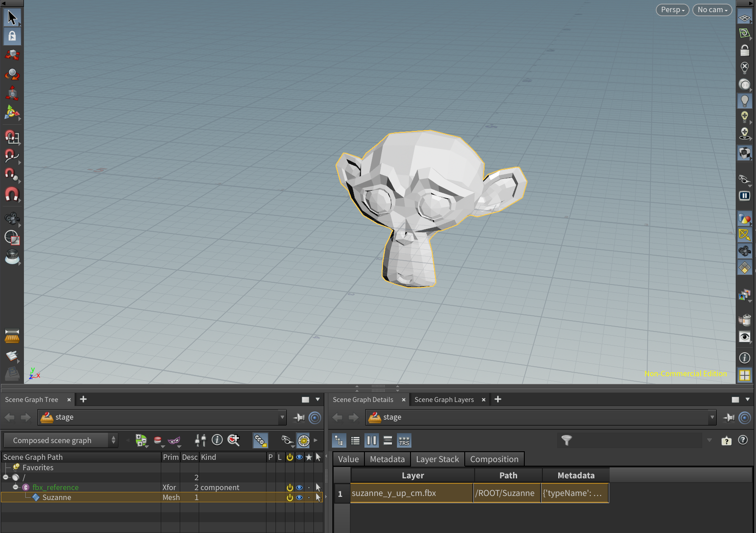This screenshot has width=756, height=533.
Task: Add a new tab next to Scene Graph Tree
Action: pyautogui.click(x=83, y=399)
